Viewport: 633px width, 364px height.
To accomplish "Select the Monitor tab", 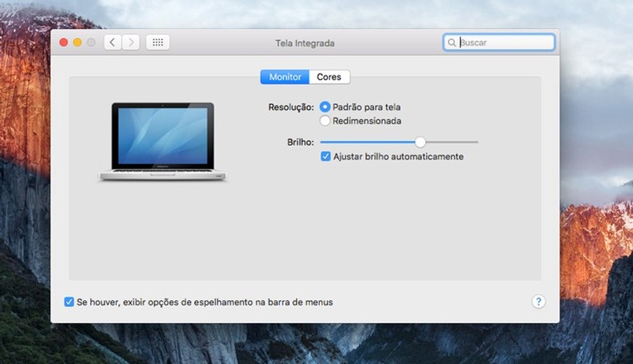I will tap(285, 77).
